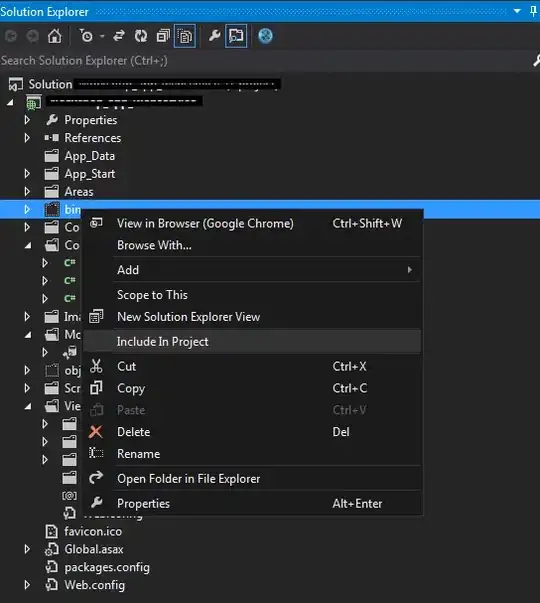Open the window position dropdown arrow
The width and height of the screenshot is (540, 603).
click(x=517, y=11)
